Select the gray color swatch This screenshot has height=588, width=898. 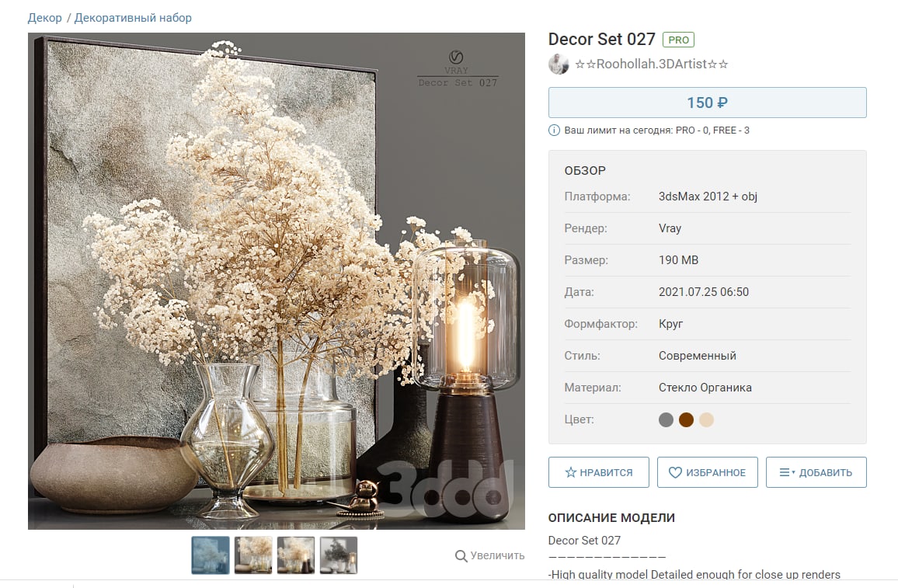[666, 419]
